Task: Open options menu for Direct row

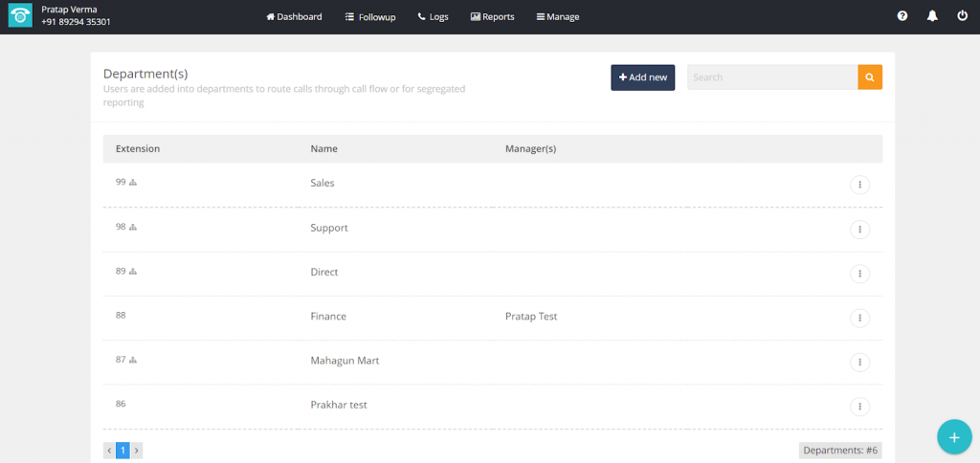Action: [860, 274]
